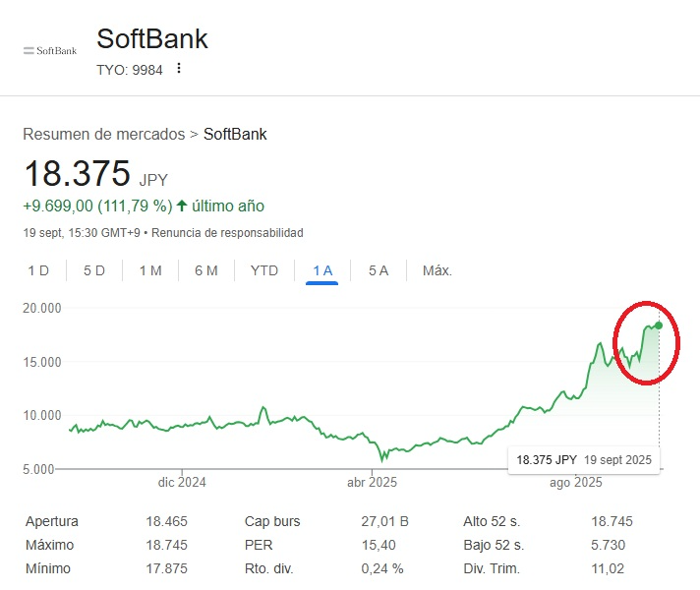The width and height of the screenshot is (700, 590).
Task: Click the 18.375 JPY chart tooltip
Action: pyautogui.click(x=584, y=459)
